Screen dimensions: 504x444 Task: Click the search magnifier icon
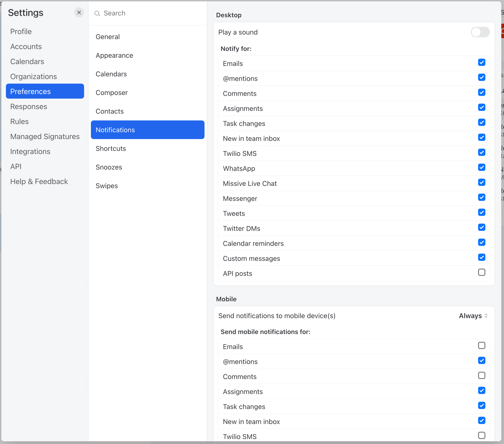(x=97, y=13)
